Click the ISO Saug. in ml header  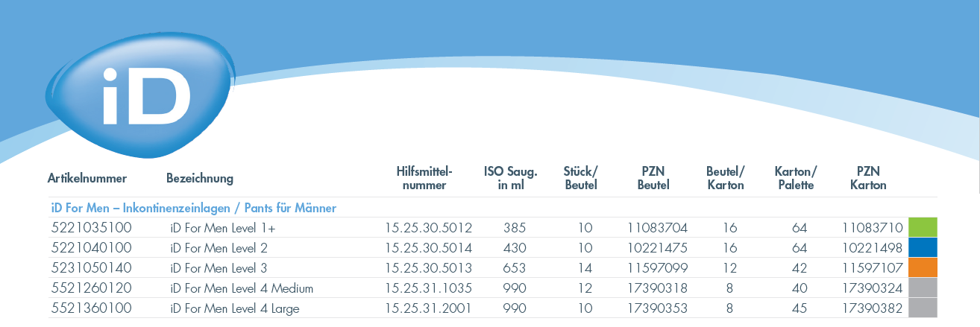tap(511, 178)
